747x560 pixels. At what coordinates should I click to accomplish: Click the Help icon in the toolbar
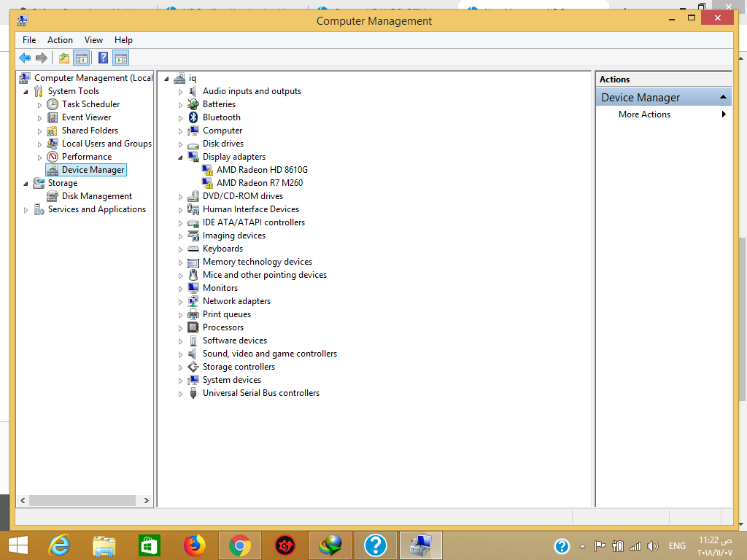[x=102, y=58]
